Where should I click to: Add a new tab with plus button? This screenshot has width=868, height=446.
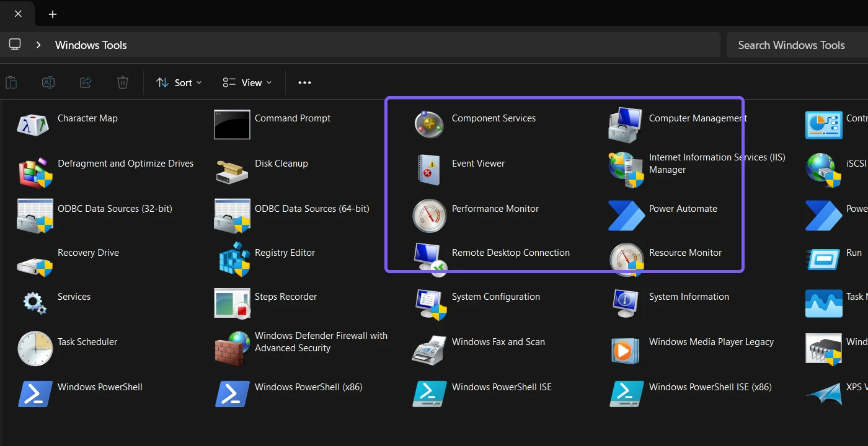tap(53, 14)
